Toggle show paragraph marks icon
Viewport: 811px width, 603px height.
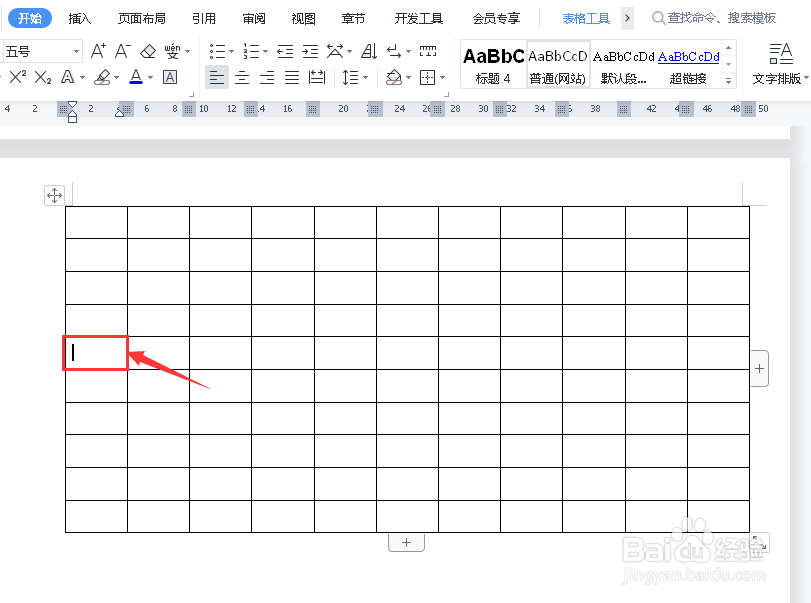[x=394, y=51]
